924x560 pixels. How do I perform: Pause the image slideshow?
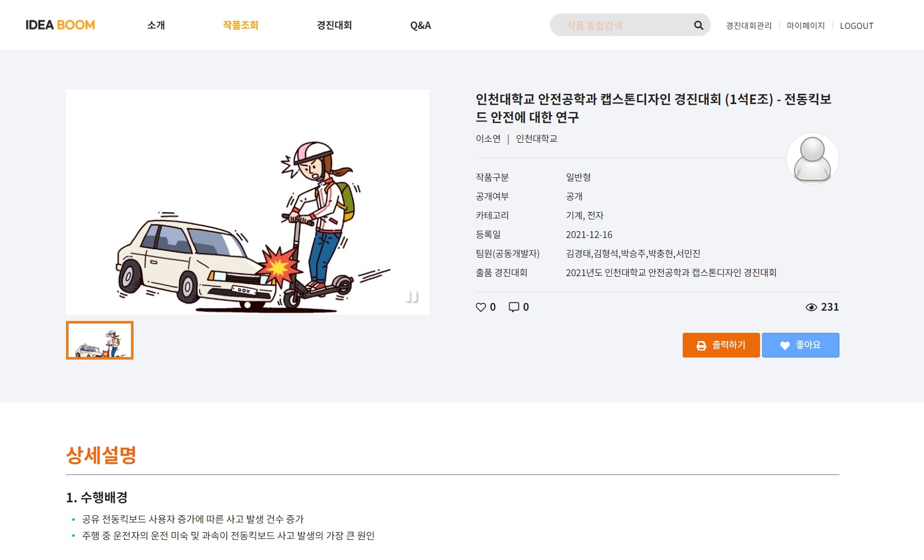point(411,297)
